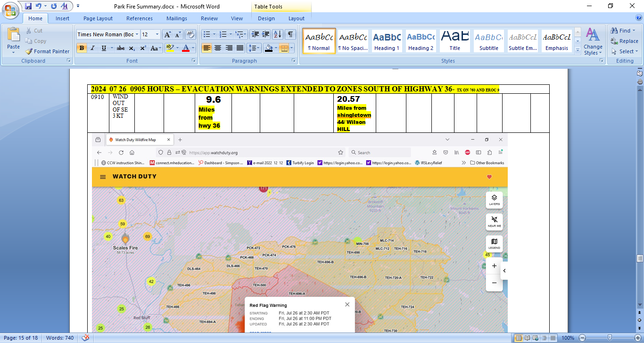Expand the Change Styles menu
Viewport: 644px width, 343px height.
point(593,41)
